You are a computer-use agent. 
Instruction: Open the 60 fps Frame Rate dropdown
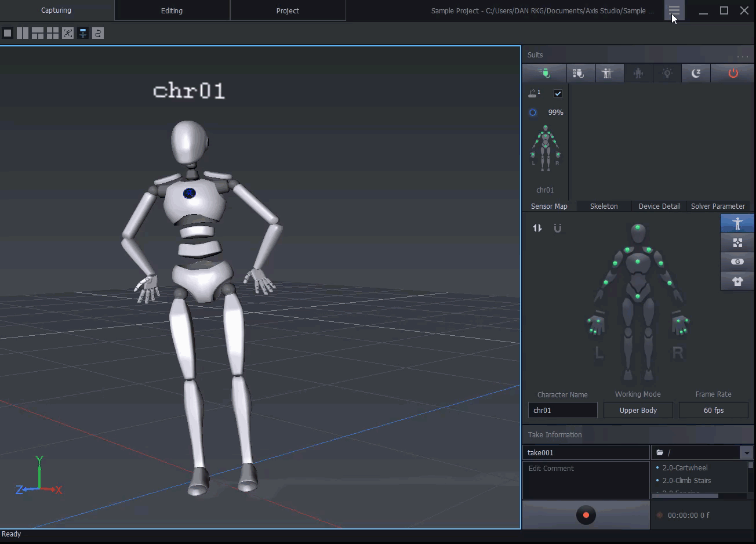(713, 411)
